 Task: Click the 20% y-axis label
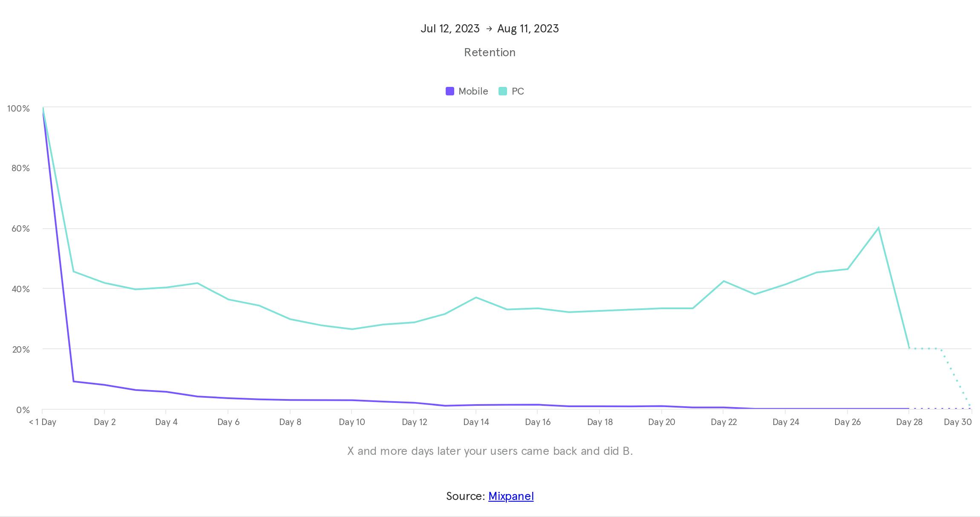[x=21, y=350]
